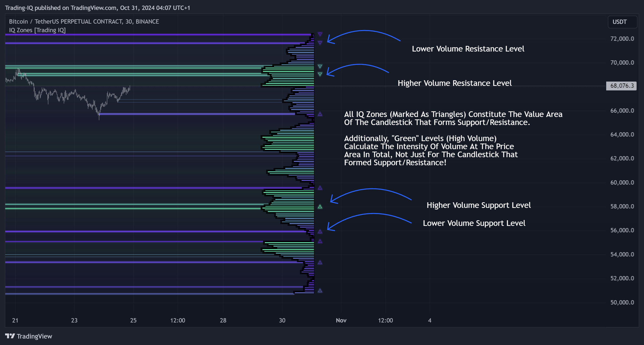Click the 'Additionally, "Green" Levels (High Volume)' text line
644x345 pixels.
pyautogui.click(x=420, y=138)
